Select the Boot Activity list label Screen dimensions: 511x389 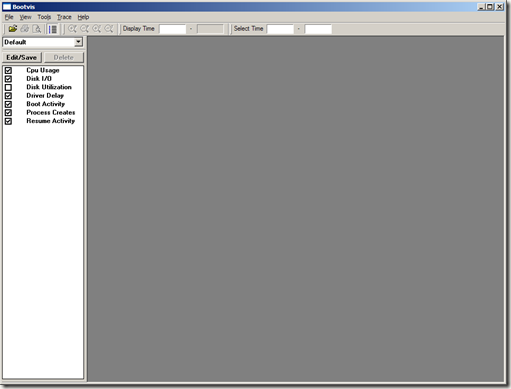(46, 104)
